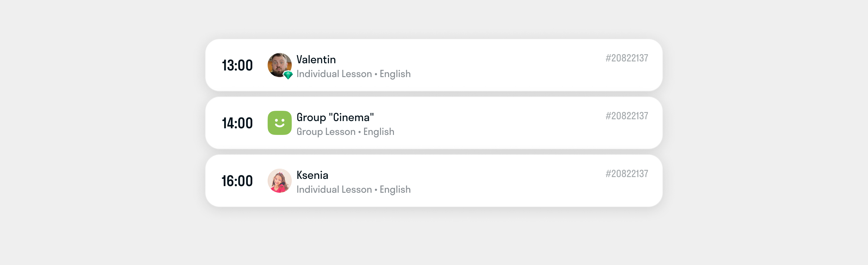
Task: Click the 14:00 lesson time
Action: coord(237,123)
